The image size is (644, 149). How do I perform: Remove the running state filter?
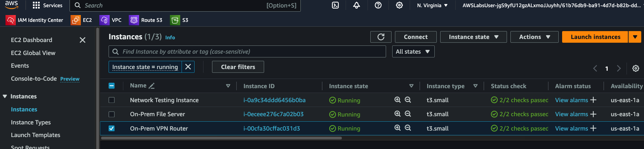pyautogui.click(x=188, y=67)
